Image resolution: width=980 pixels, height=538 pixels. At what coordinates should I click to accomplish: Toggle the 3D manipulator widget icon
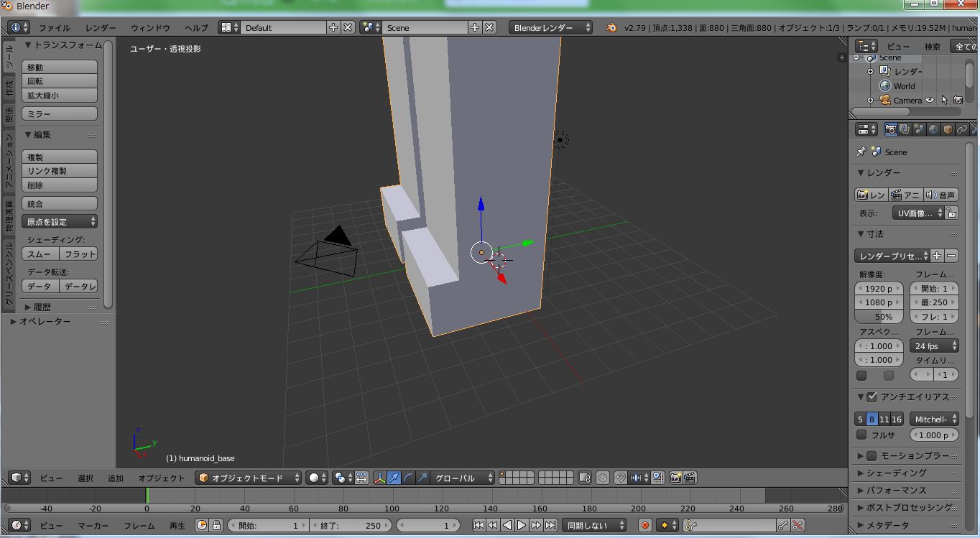click(379, 478)
